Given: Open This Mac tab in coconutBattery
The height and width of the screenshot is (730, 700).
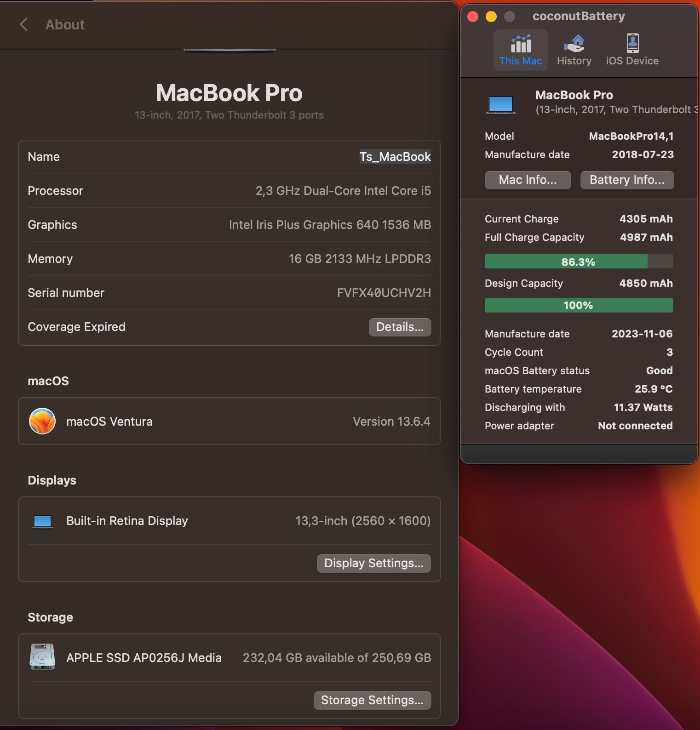Looking at the screenshot, I should click(521, 50).
